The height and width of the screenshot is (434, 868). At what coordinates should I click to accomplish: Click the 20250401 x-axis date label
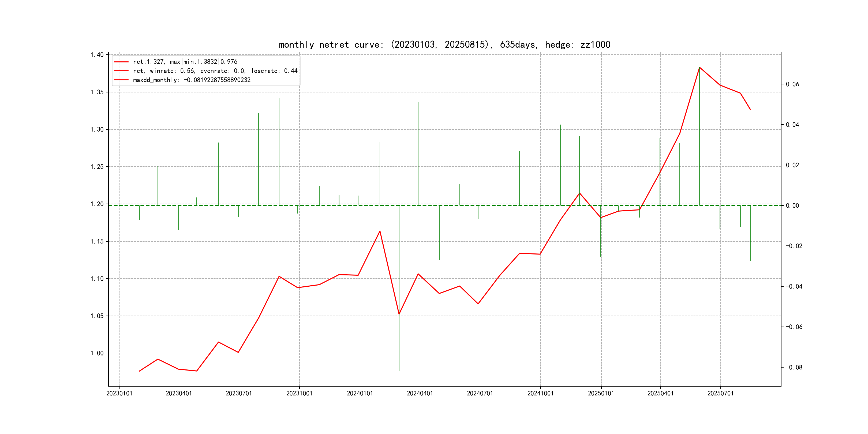coord(660,393)
